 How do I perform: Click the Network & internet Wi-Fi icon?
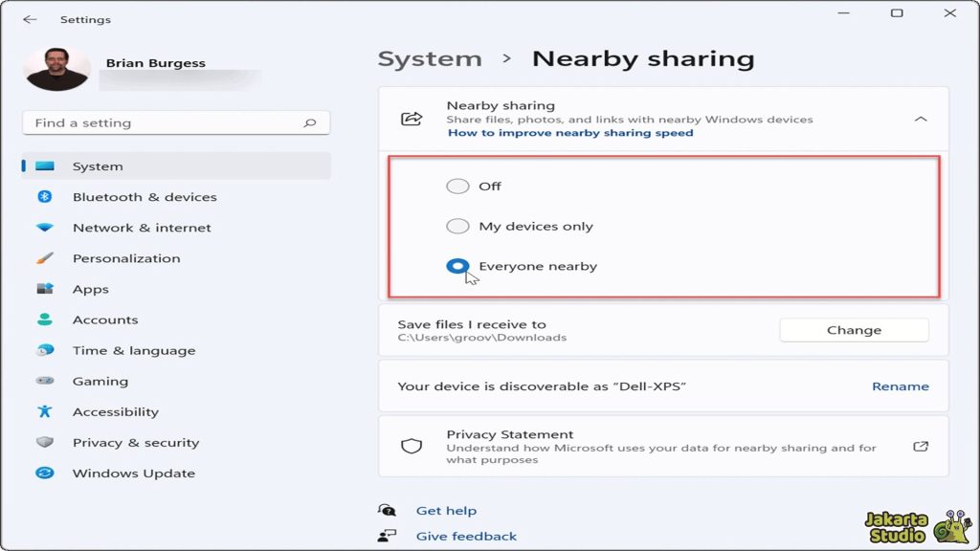tap(45, 228)
